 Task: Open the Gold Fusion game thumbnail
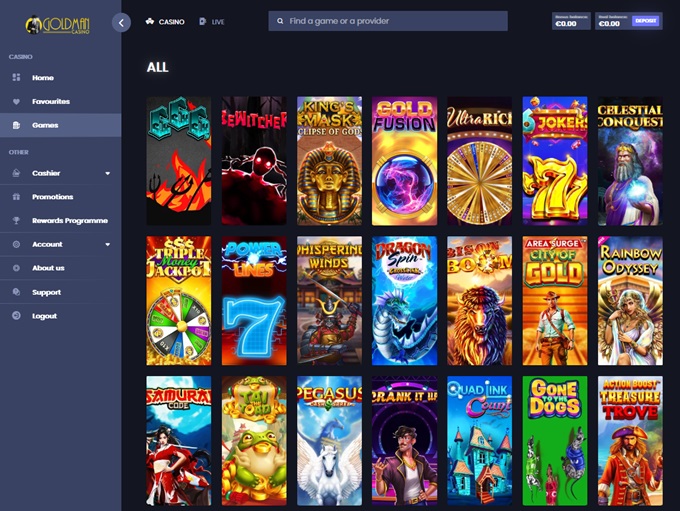pyautogui.click(x=404, y=161)
